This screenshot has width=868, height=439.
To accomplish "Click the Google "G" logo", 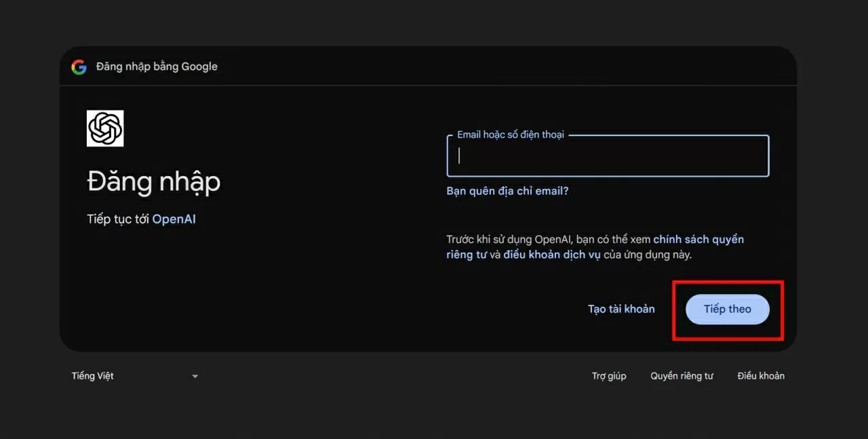I will 79,66.
